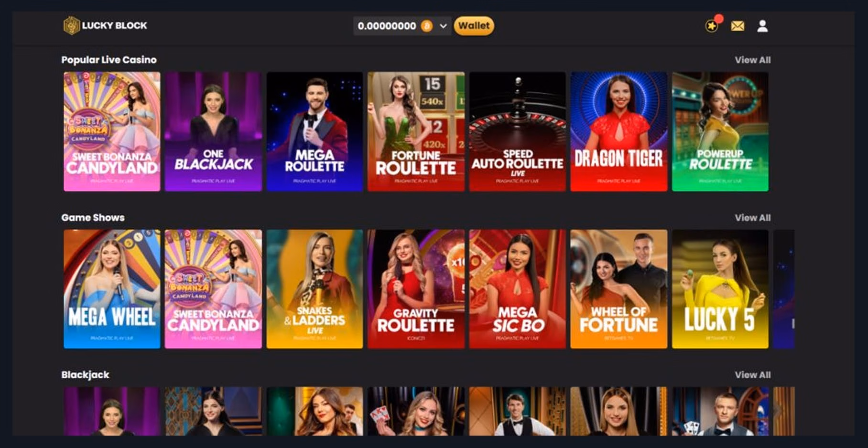Open Fortune Roulette game tile

(416, 132)
